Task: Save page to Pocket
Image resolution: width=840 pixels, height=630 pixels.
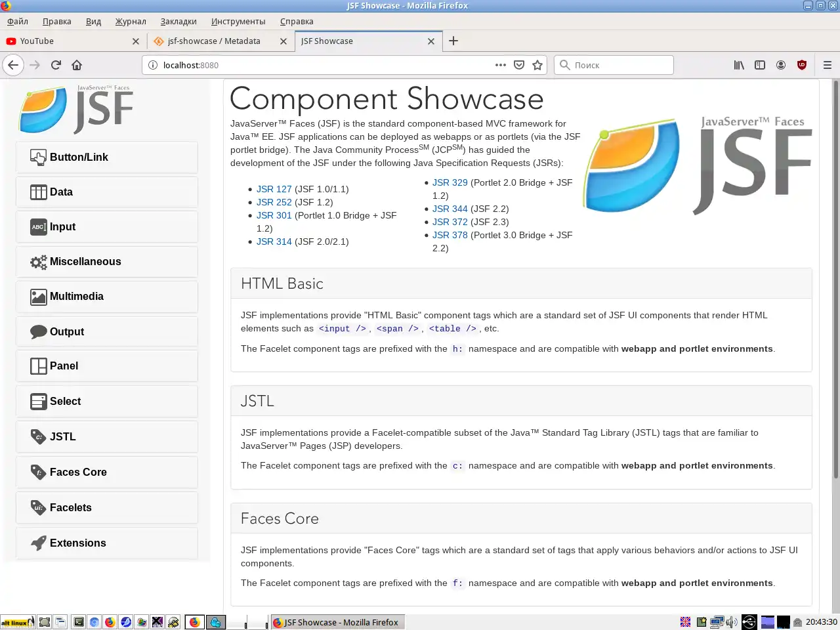Action: click(519, 65)
